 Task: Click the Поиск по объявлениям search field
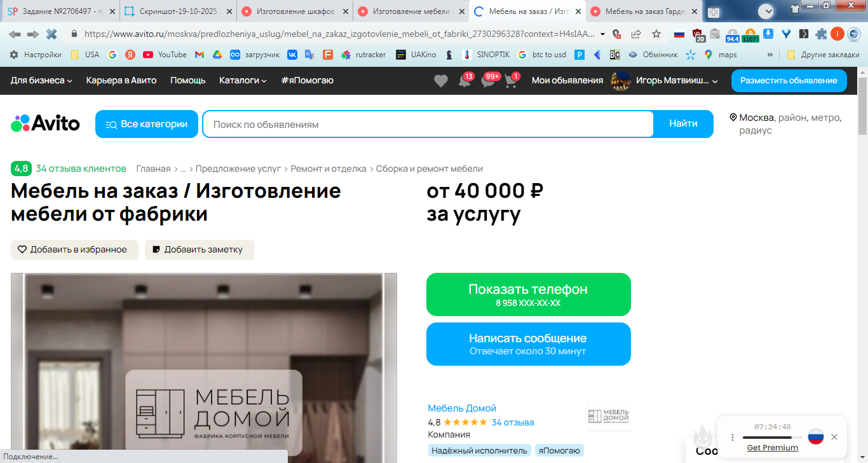pyautogui.click(x=428, y=124)
